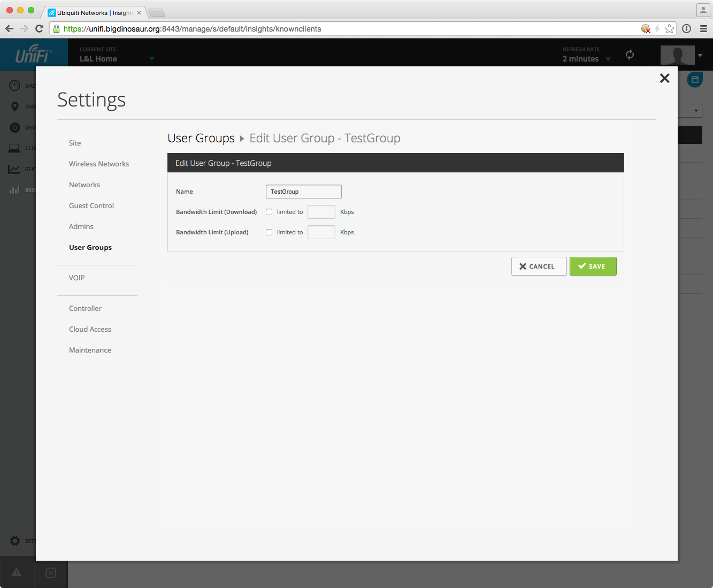Image resolution: width=713 pixels, height=588 pixels.
Task: Open the refresh rate dropdown arrow
Action: pos(608,59)
